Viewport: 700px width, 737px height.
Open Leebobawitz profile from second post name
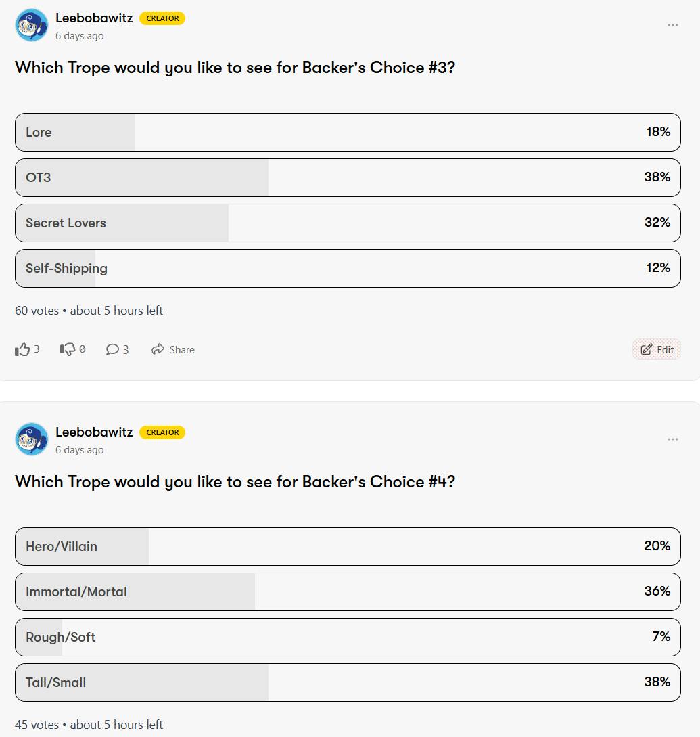pos(94,432)
